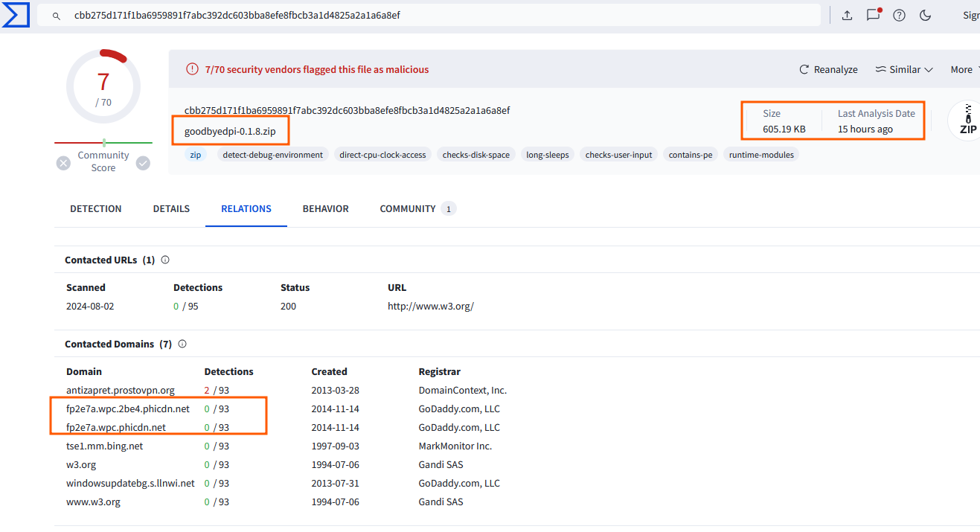Click the file hash text below the banner
Image resolution: width=980 pixels, height=532 pixels.
click(348, 110)
